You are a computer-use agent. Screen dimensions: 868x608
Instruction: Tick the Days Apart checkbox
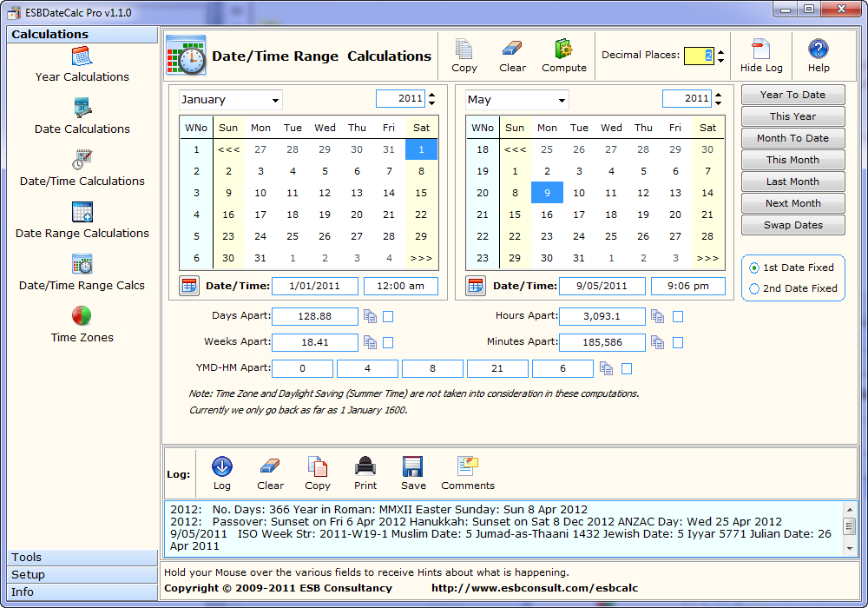click(388, 317)
